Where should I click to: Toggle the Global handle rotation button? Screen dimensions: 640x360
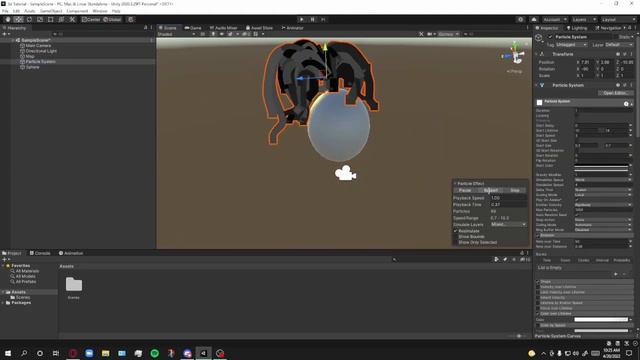pos(112,19)
